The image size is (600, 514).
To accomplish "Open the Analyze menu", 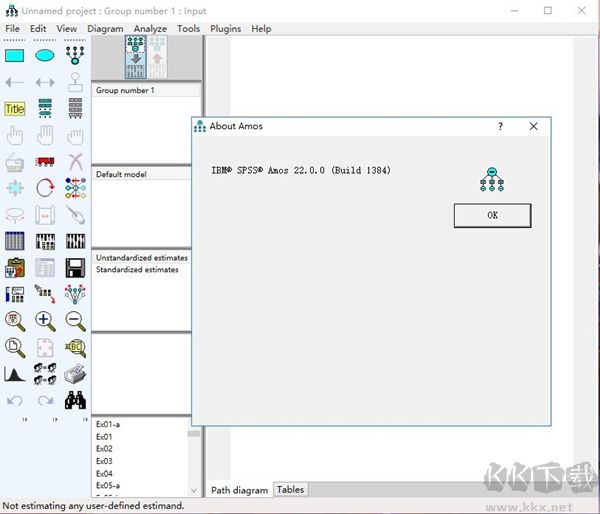I will coord(150,29).
